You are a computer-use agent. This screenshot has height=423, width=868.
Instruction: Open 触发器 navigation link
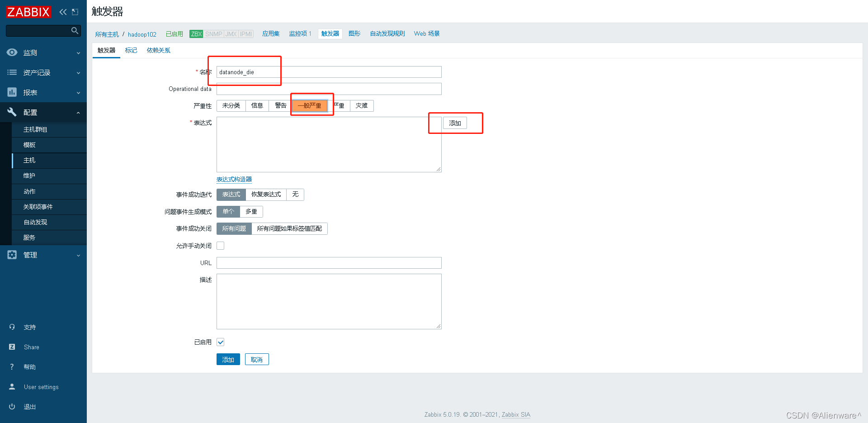point(330,33)
